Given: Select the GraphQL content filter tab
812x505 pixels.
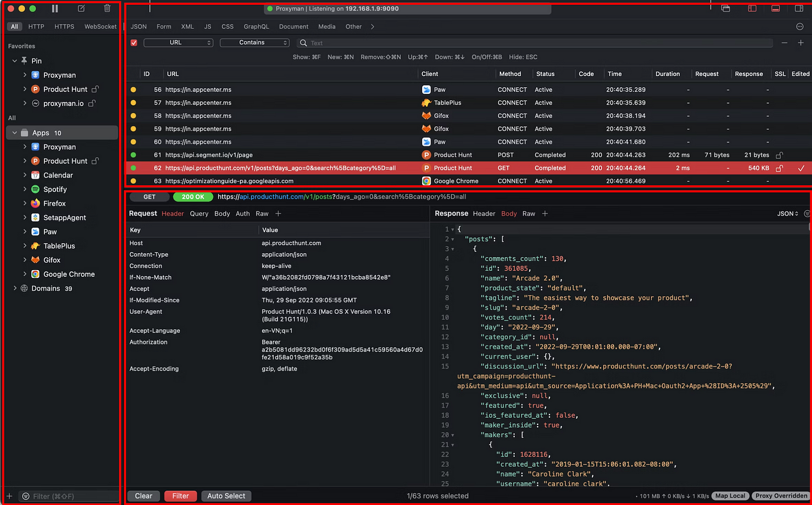Looking at the screenshot, I should [x=256, y=27].
